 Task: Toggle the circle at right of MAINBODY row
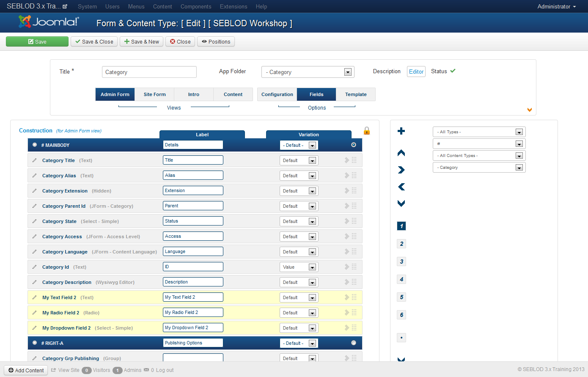pyautogui.click(x=354, y=145)
